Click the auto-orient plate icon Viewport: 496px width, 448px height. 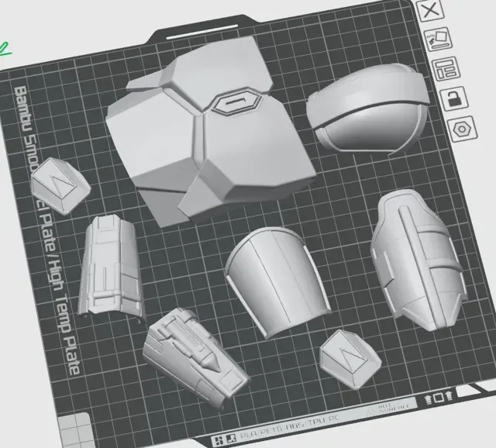[438, 40]
